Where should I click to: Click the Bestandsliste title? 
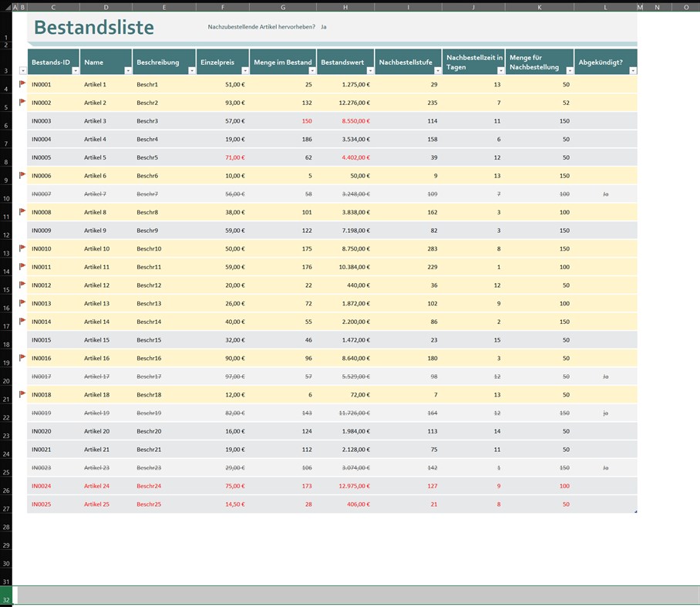tap(94, 27)
